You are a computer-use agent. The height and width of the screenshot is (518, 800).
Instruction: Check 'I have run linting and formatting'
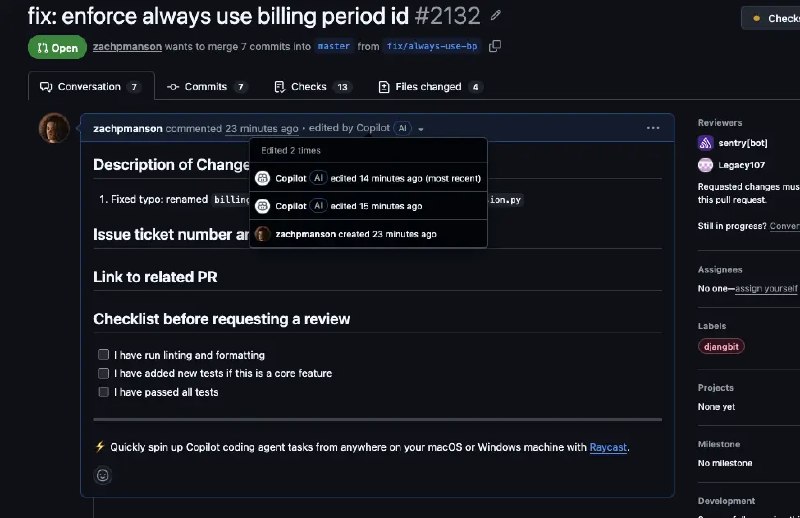point(103,355)
